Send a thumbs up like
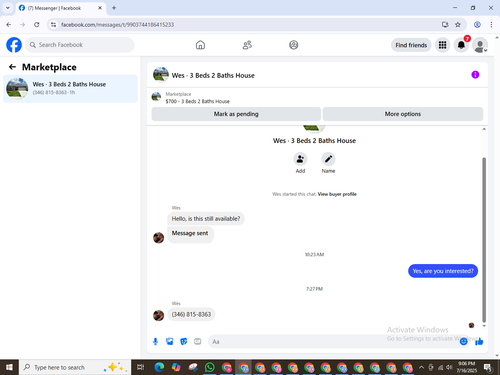 click(x=479, y=341)
